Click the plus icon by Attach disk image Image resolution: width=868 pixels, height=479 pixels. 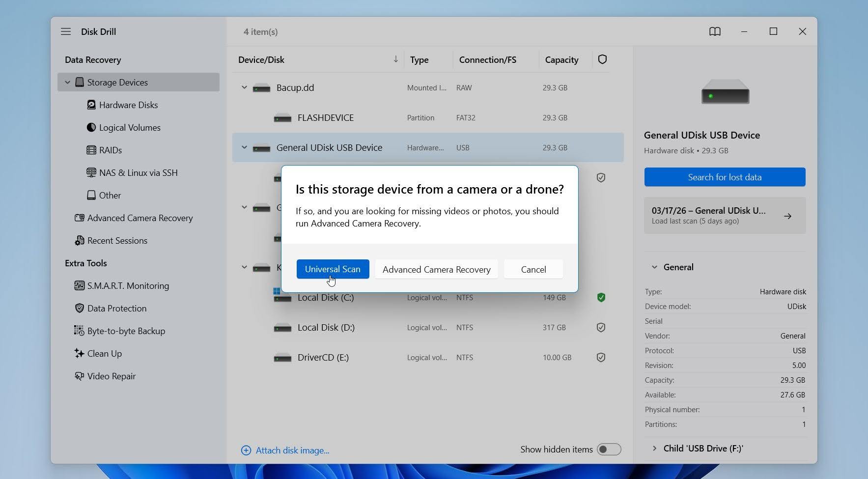(x=246, y=451)
